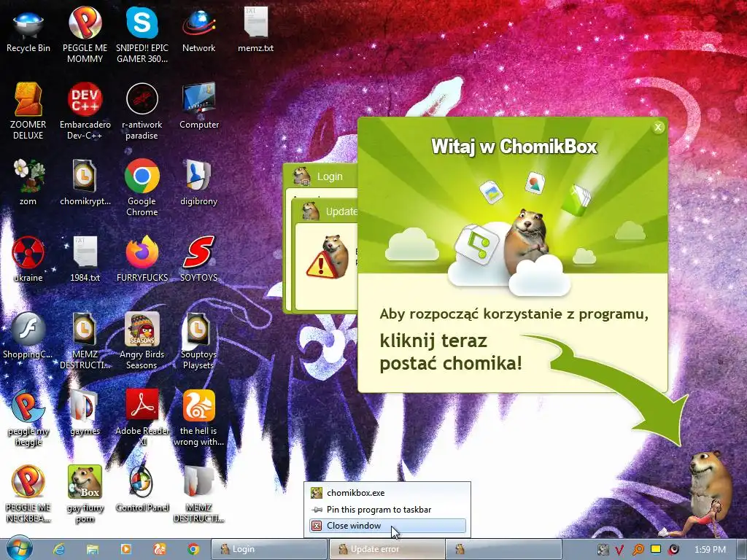Select the ChomikBox 'gay flurry porn' icon
Screen dimensions: 747x560
[85, 494]
